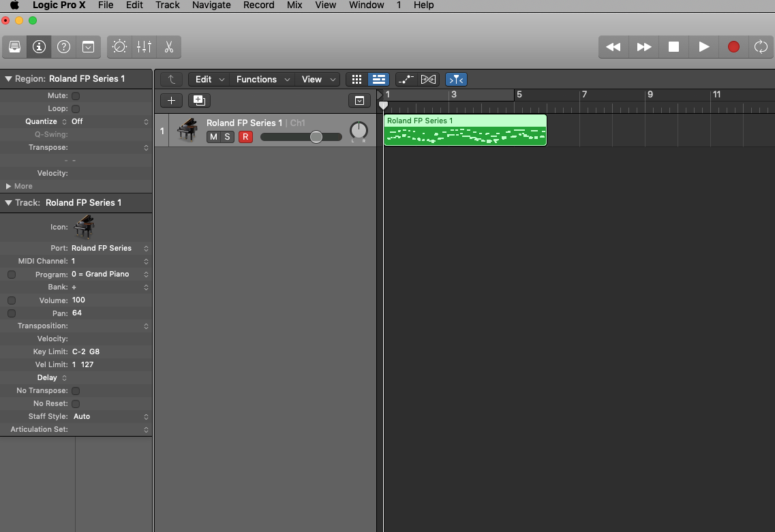Collapse the Track inspector triangle
Viewport: 775px width, 532px height.
[8, 202]
